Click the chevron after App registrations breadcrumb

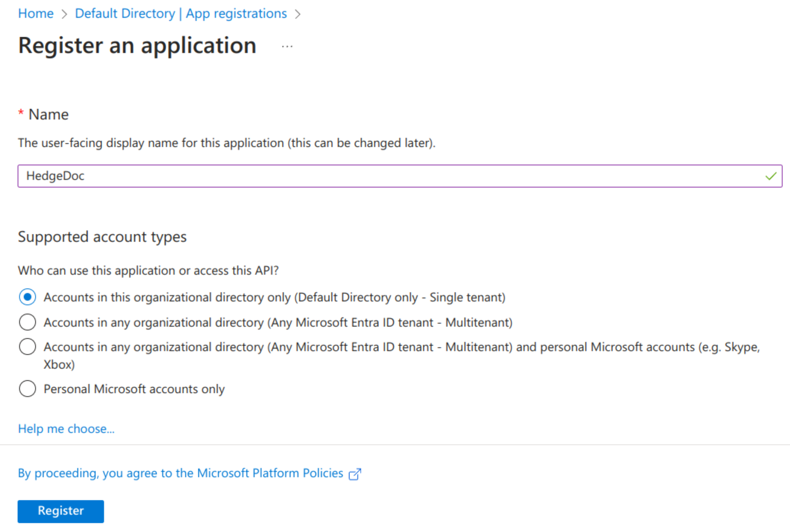(x=298, y=14)
